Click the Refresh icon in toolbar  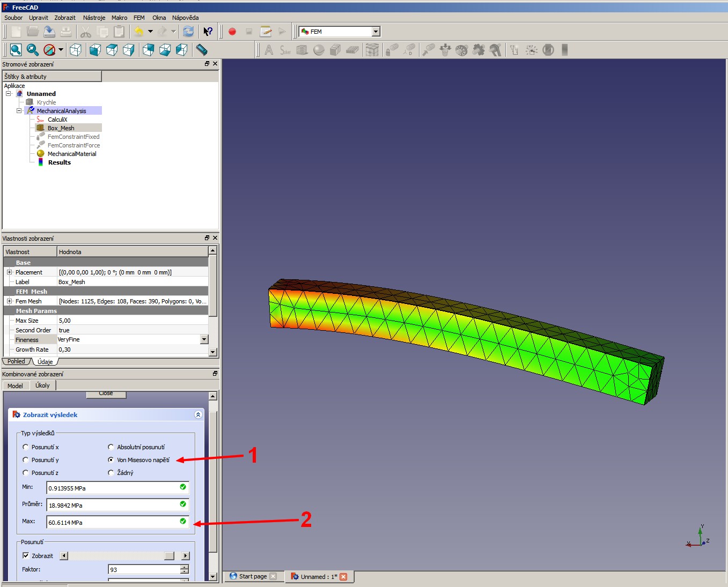188,32
